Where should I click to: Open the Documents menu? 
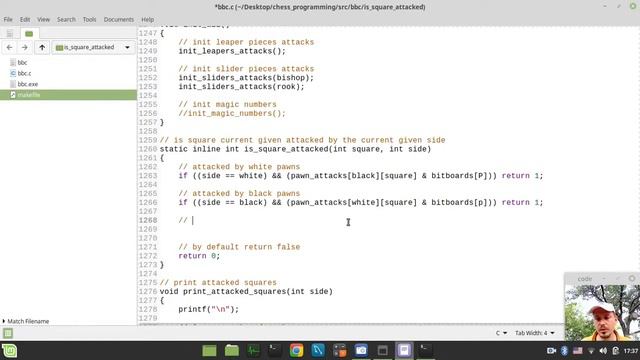point(118,19)
